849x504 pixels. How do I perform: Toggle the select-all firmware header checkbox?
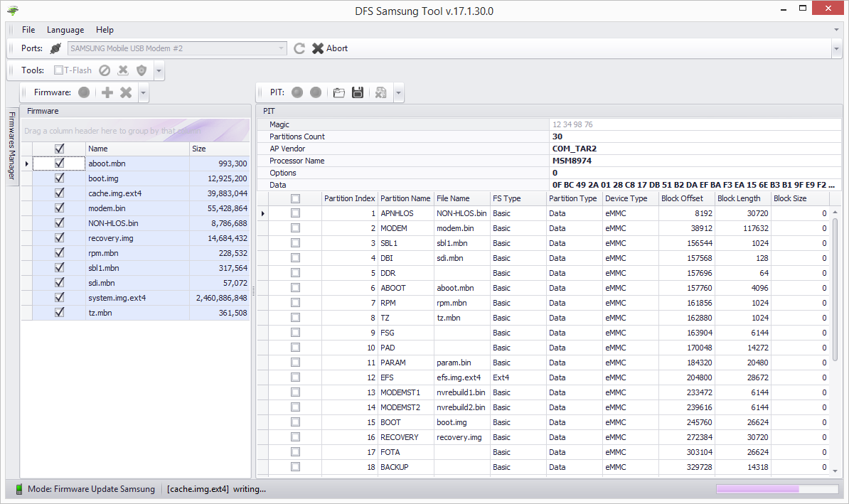(x=60, y=149)
